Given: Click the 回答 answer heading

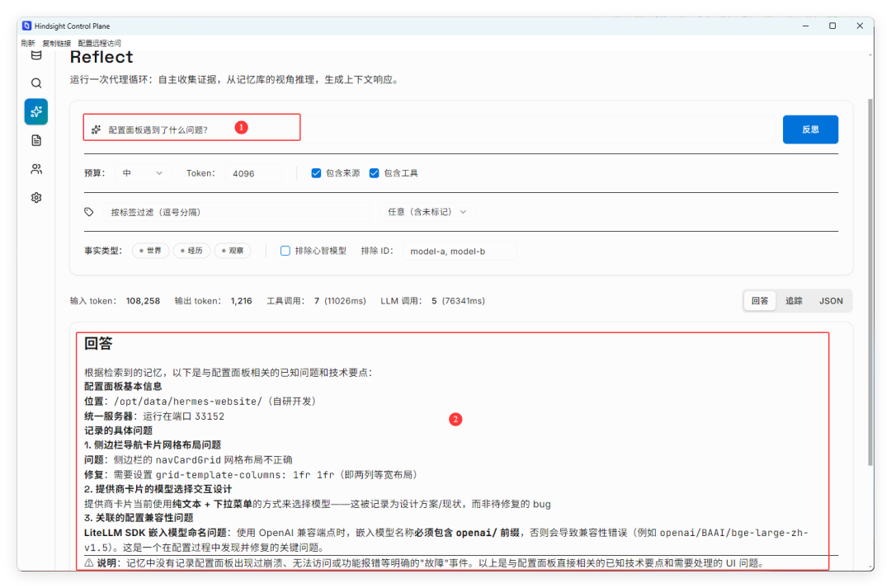Looking at the screenshot, I should [98, 343].
